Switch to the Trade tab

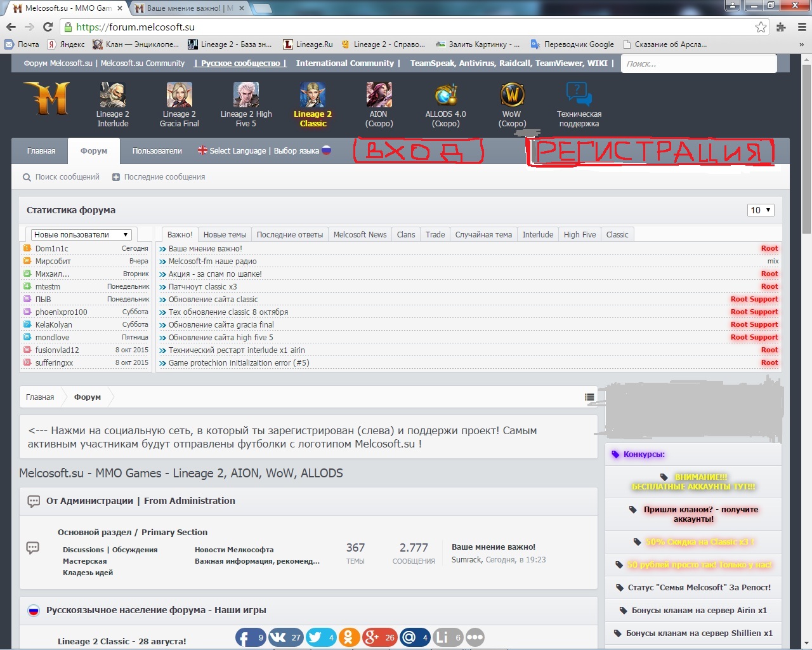[435, 234]
